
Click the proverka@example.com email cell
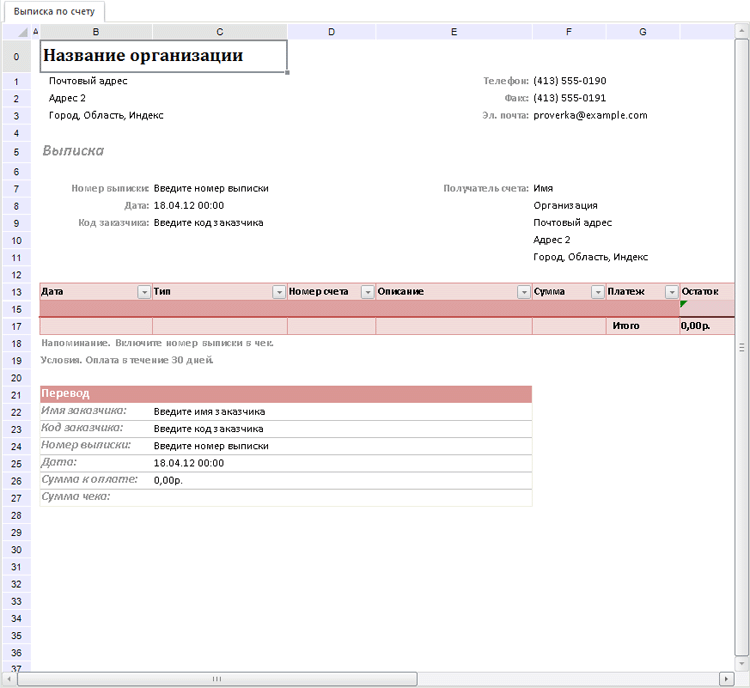590,115
